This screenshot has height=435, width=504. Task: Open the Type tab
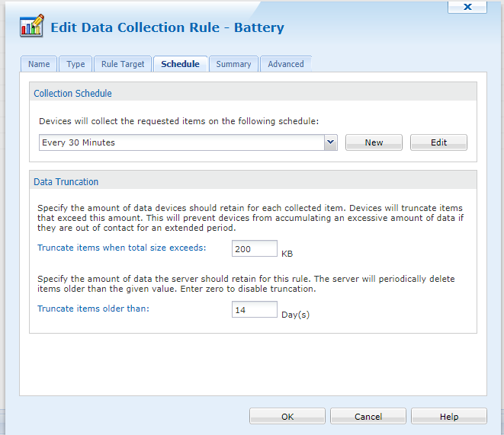click(75, 64)
